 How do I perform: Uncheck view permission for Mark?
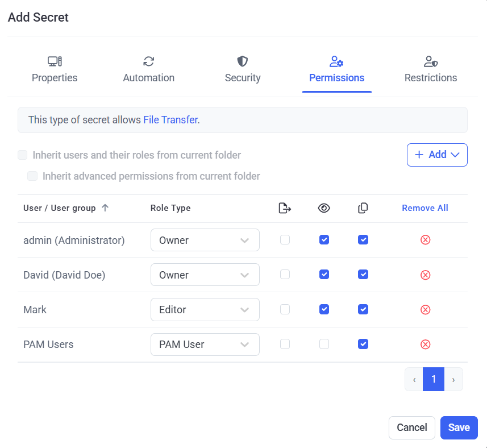click(x=324, y=309)
